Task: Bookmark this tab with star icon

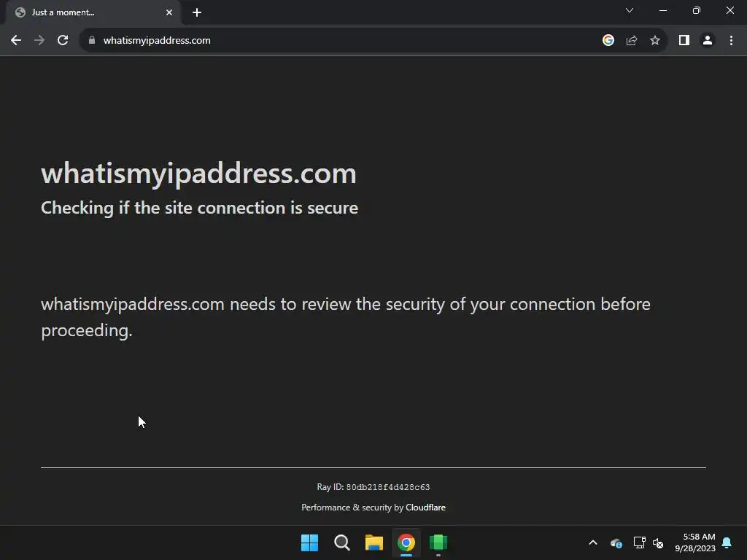Action: pos(655,41)
